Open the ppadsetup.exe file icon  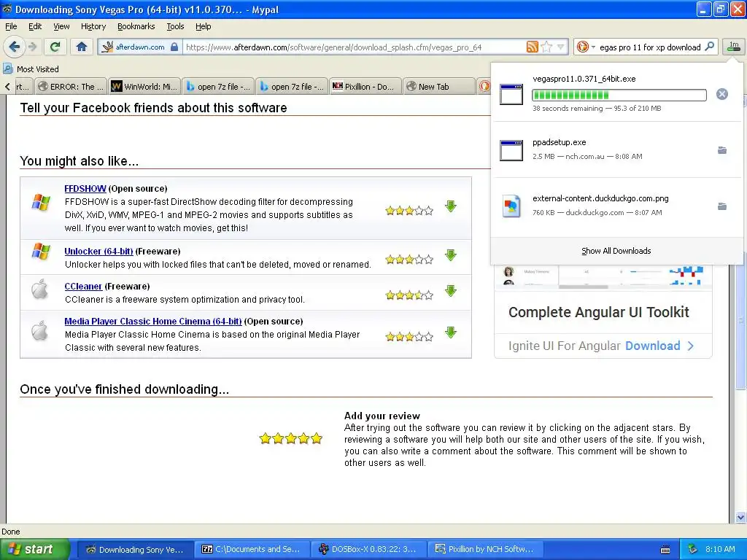[x=511, y=150]
